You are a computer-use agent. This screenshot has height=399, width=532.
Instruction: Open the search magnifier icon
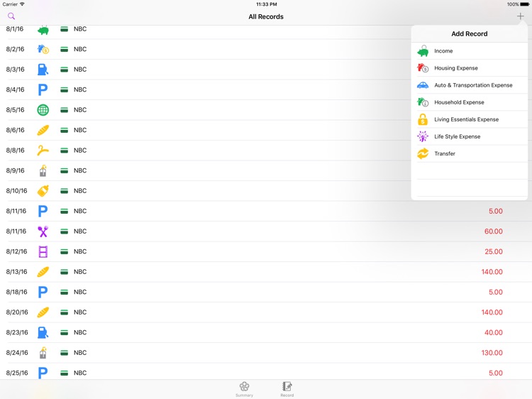[x=11, y=16]
